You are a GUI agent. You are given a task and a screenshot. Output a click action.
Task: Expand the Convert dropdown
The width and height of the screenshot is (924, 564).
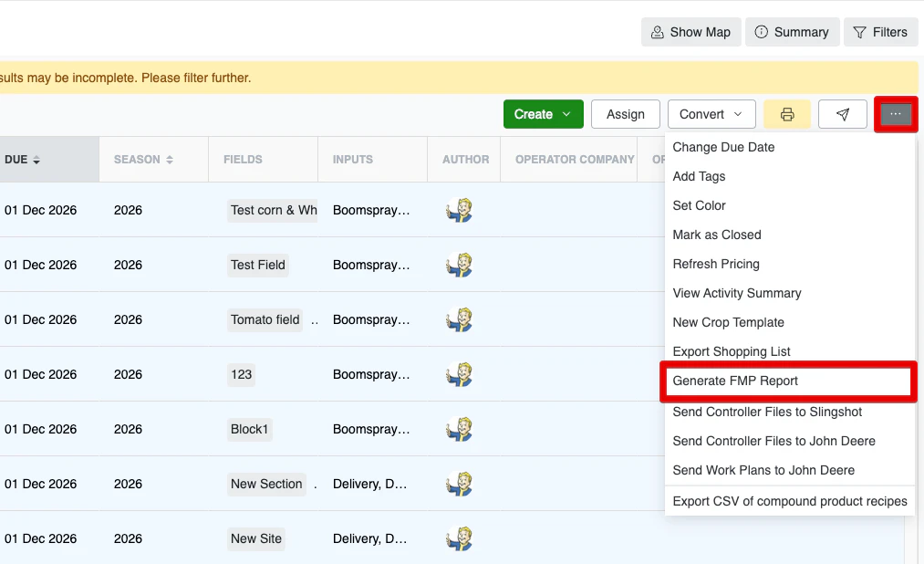click(x=711, y=114)
